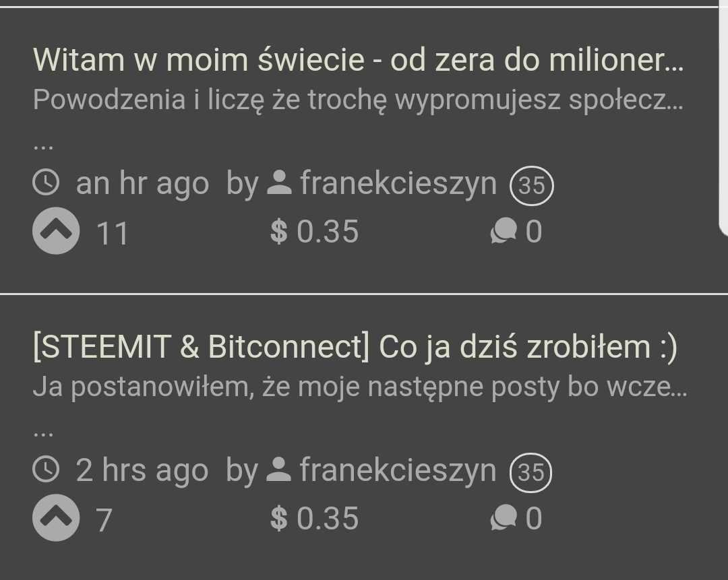Click the clock icon beside 'an hr ago'
728x580 pixels.
[x=46, y=183]
